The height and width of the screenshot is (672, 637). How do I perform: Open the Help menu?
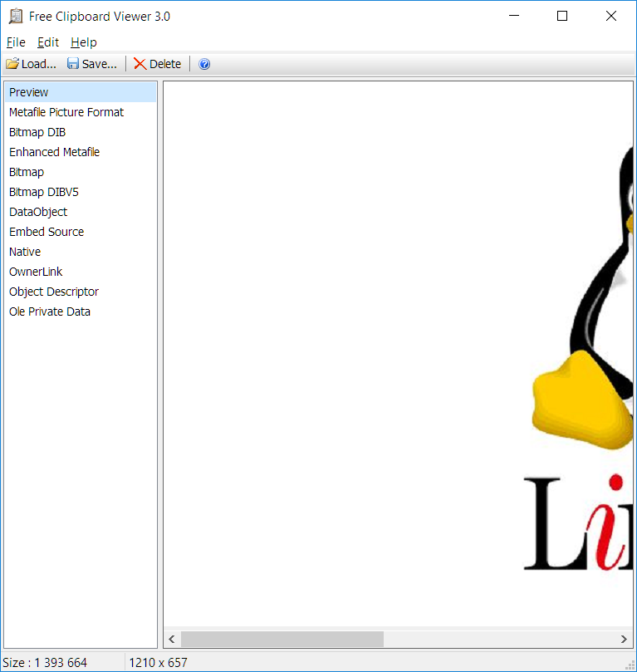point(83,42)
